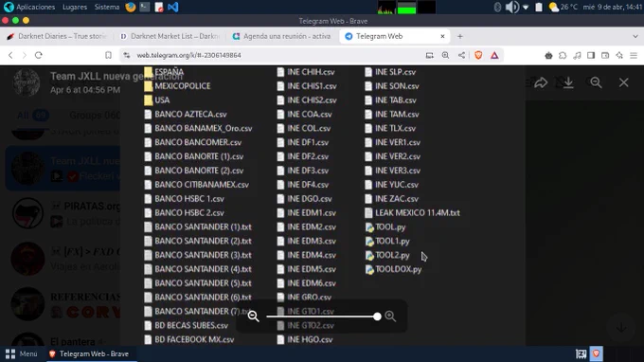Click BD FACEBOOK MX.csv file name
This screenshot has height=362, width=644.
(194, 339)
